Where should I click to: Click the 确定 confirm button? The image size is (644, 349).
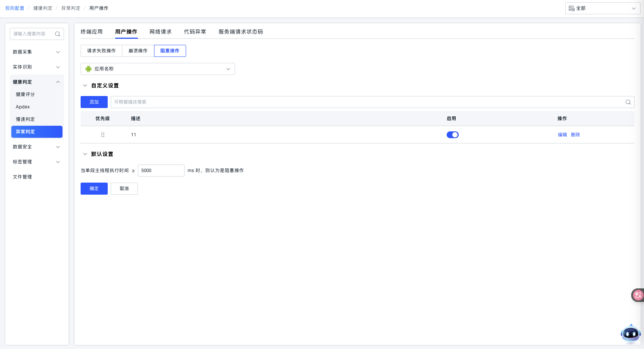(94, 189)
